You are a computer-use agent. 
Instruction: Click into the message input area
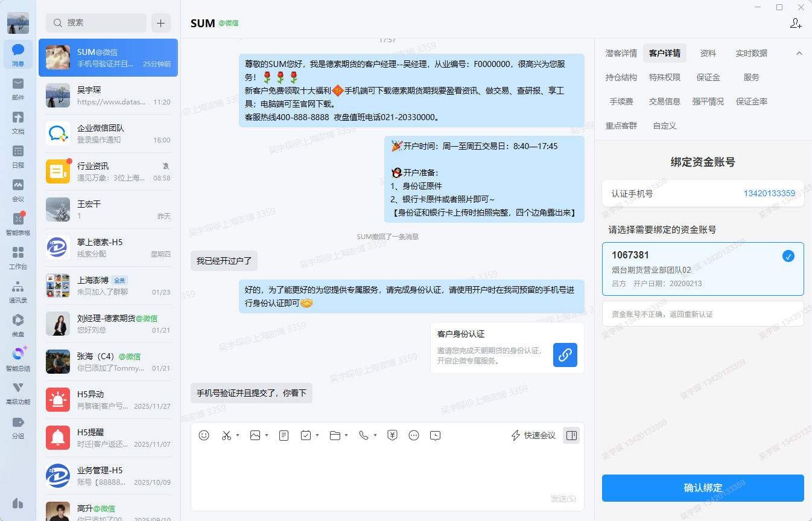point(387,470)
